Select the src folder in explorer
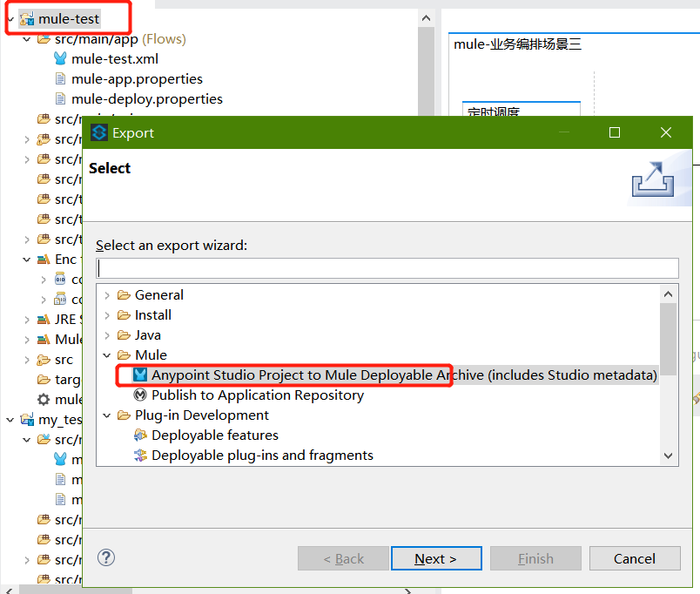This screenshot has height=594, width=700. tap(64, 360)
